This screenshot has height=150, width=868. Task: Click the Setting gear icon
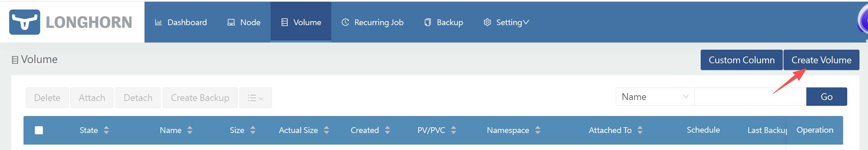click(x=487, y=22)
